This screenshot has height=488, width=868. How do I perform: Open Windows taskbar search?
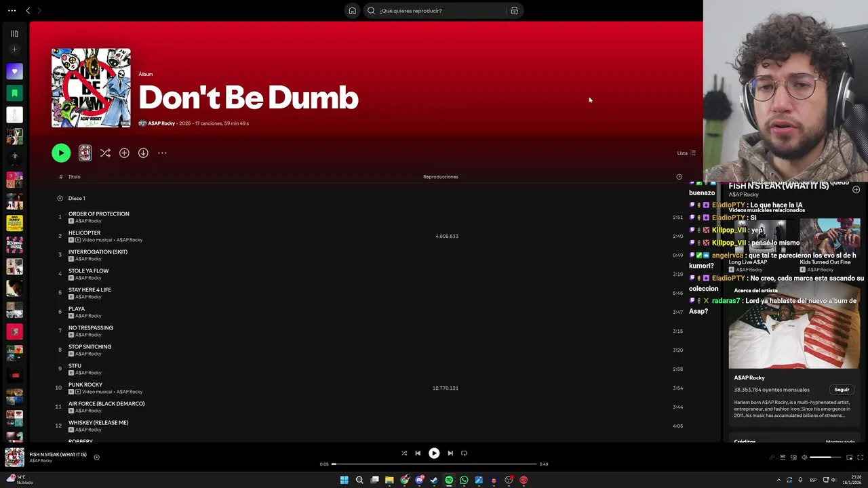pos(359,480)
